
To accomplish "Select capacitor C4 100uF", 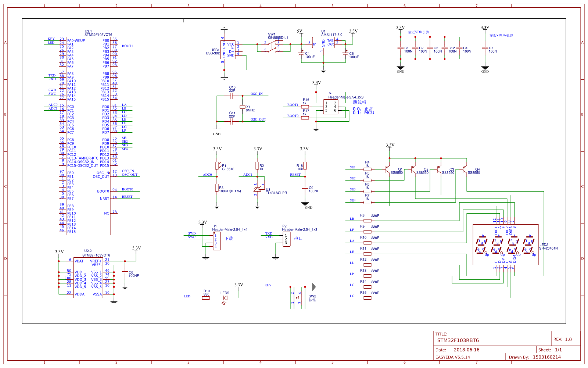I will tap(301, 54).
